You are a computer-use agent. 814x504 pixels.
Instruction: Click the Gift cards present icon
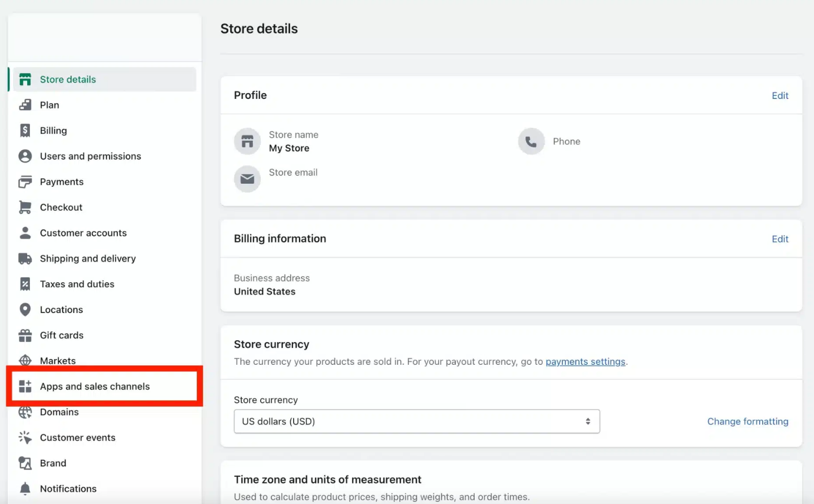tap(25, 335)
